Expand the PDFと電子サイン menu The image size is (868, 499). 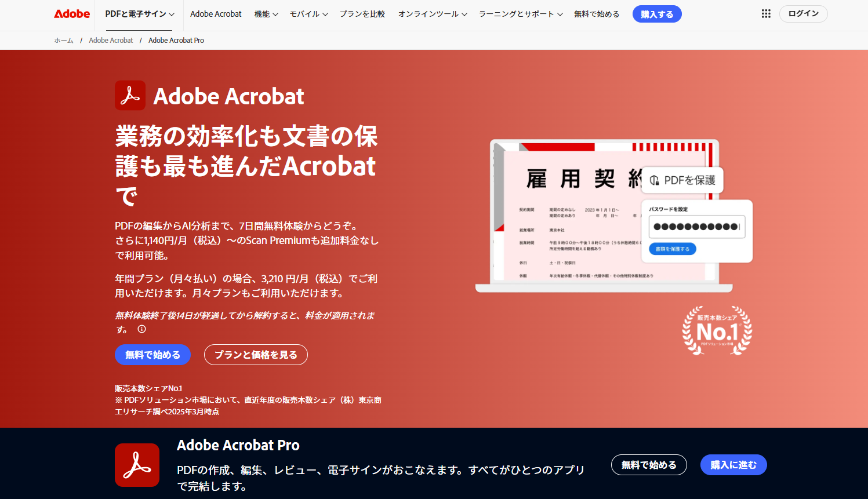point(139,14)
